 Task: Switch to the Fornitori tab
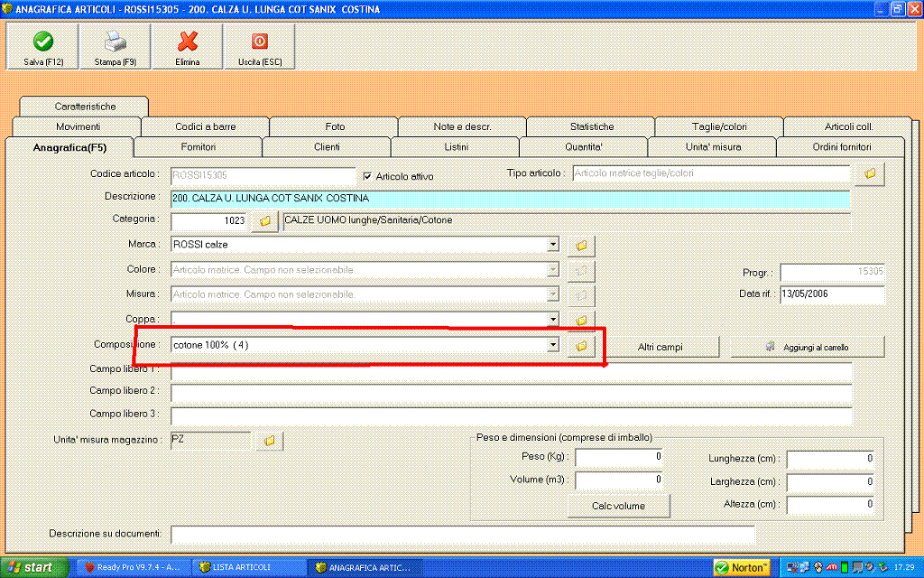click(x=198, y=147)
